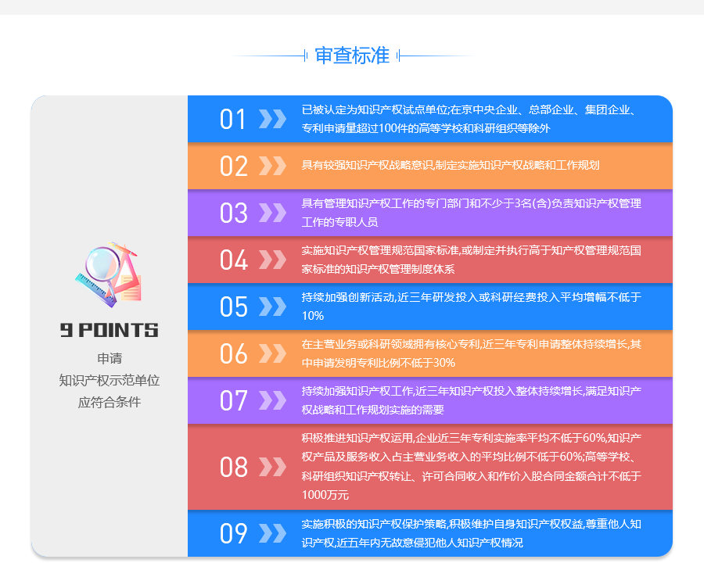Click the chevron arrows in purple row 07
This screenshot has width=704, height=588.
(272, 400)
